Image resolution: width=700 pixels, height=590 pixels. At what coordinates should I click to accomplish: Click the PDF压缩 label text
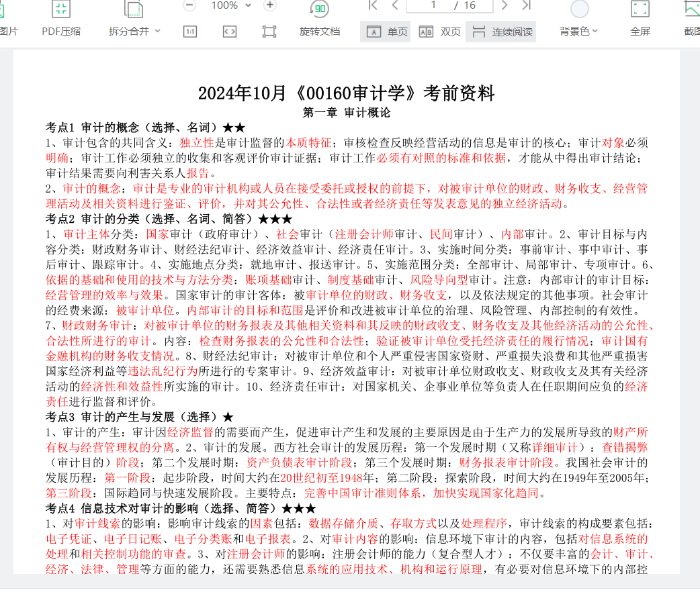click(61, 32)
